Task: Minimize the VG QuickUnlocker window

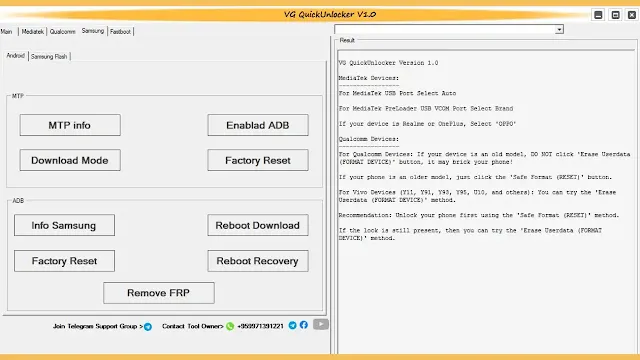Action: [598, 15]
